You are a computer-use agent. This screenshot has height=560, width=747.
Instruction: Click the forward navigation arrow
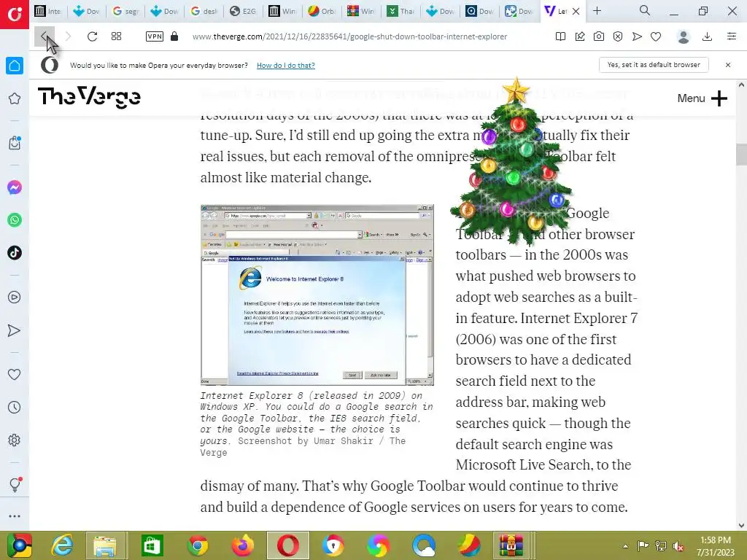click(x=68, y=36)
